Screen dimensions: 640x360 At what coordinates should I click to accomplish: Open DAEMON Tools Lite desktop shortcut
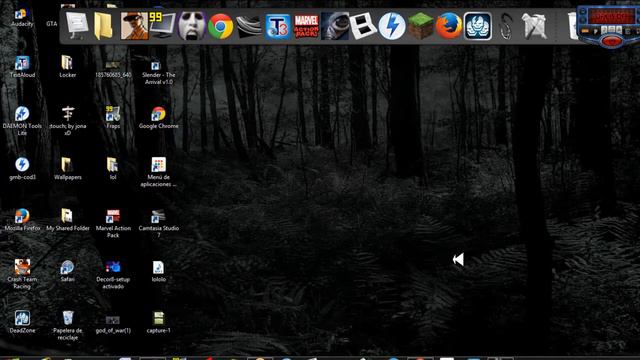(x=22, y=121)
